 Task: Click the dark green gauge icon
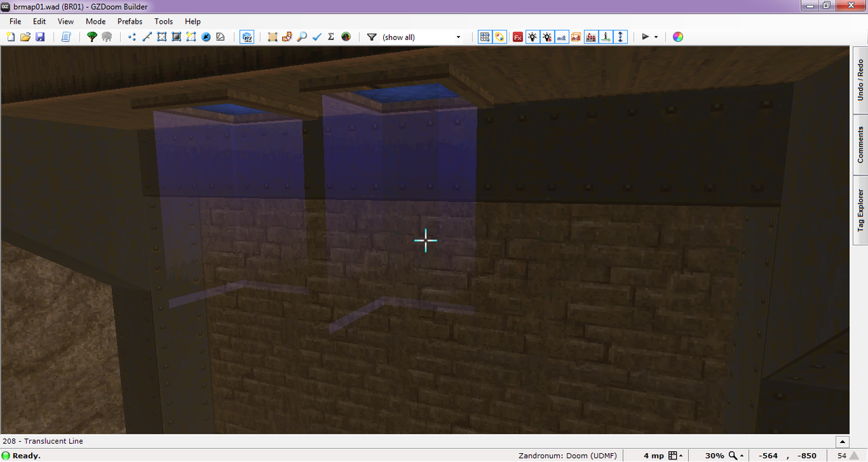pos(346,37)
